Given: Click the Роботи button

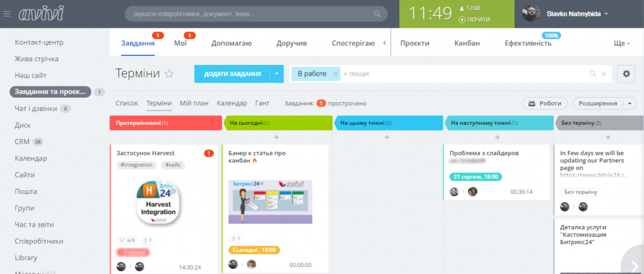Looking at the screenshot, I should (x=545, y=104).
